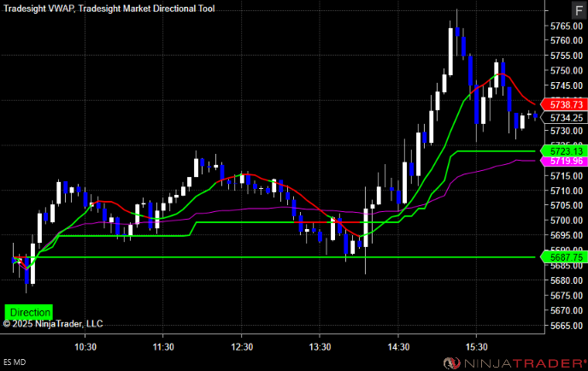The image size is (588, 371).
Task: Select the current price 5734.25 marker
Action: tap(564, 118)
